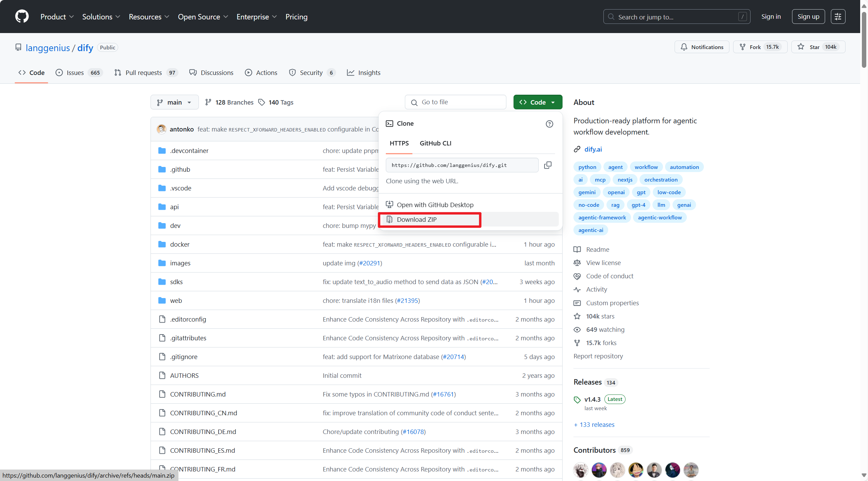The height and width of the screenshot is (481, 868).
Task: Click the clone URL text field
Action: coord(462,165)
